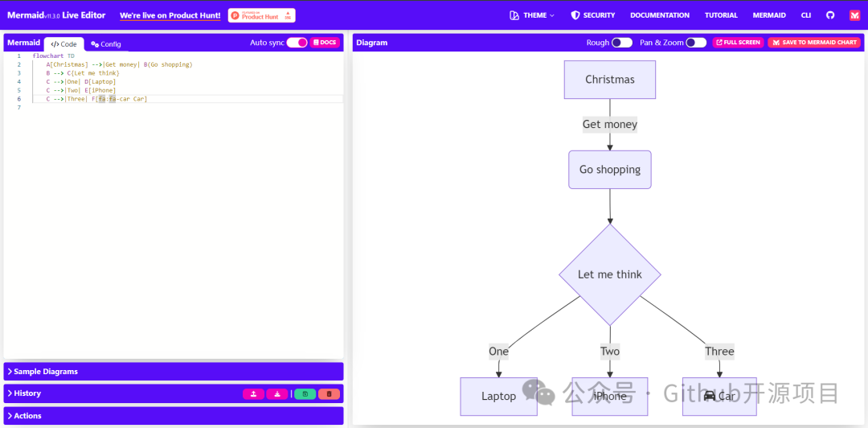Click the Get money edge label

pyautogui.click(x=609, y=125)
